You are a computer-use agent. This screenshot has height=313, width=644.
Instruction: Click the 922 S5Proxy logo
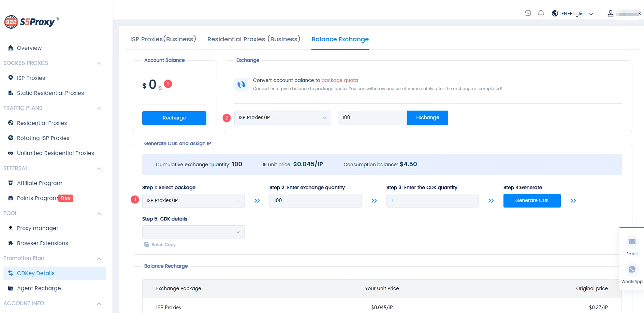tap(31, 22)
